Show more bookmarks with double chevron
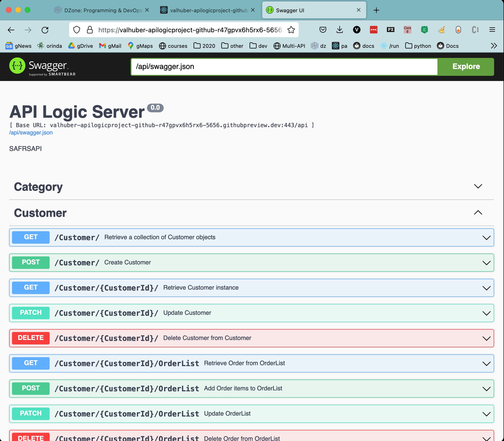504x441 pixels. pos(494,46)
